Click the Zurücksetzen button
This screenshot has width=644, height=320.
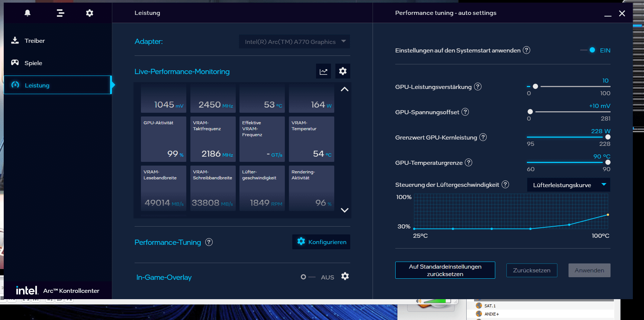(532, 270)
